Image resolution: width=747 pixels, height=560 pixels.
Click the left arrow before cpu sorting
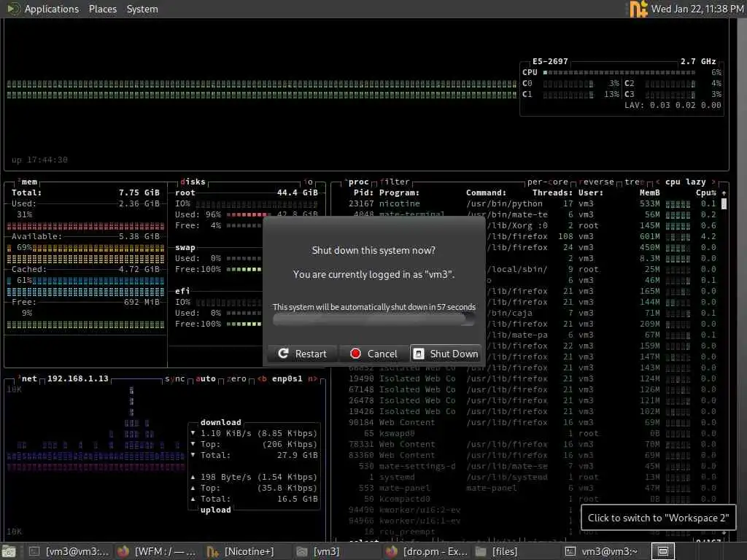658,182
